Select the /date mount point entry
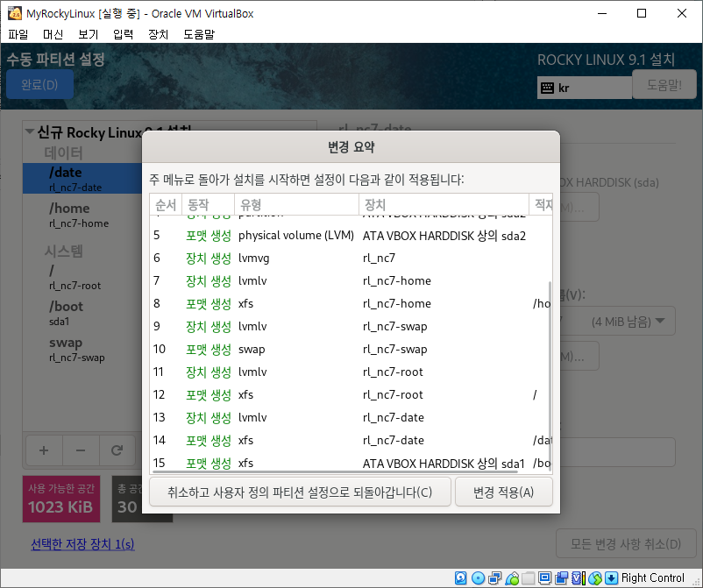 [x=82, y=179]
